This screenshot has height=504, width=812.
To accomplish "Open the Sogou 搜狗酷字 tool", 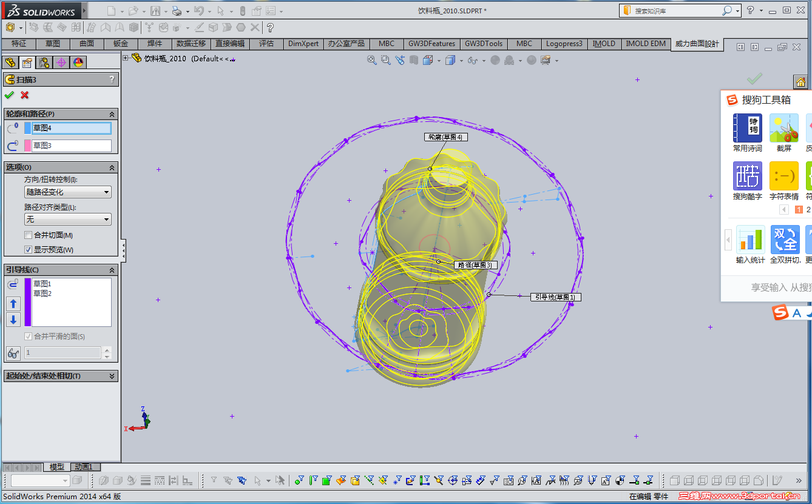I will click(748, 181).
